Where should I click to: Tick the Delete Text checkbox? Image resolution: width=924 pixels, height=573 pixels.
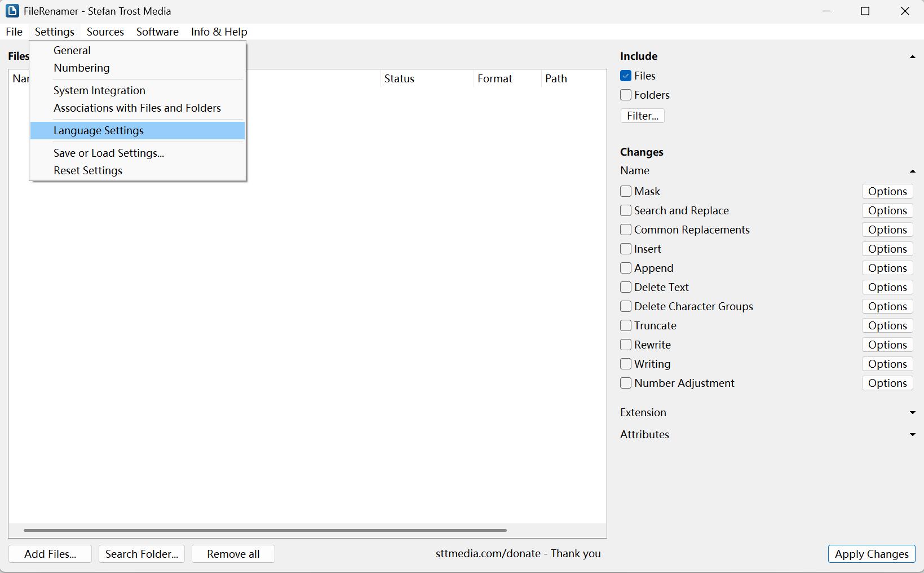626,287
